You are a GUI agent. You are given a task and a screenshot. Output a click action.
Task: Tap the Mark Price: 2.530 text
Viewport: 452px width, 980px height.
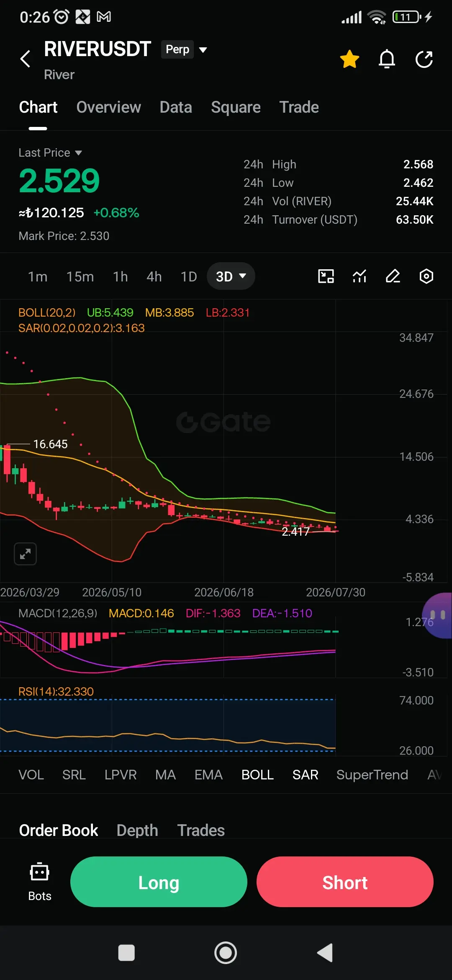coord(64,236)
